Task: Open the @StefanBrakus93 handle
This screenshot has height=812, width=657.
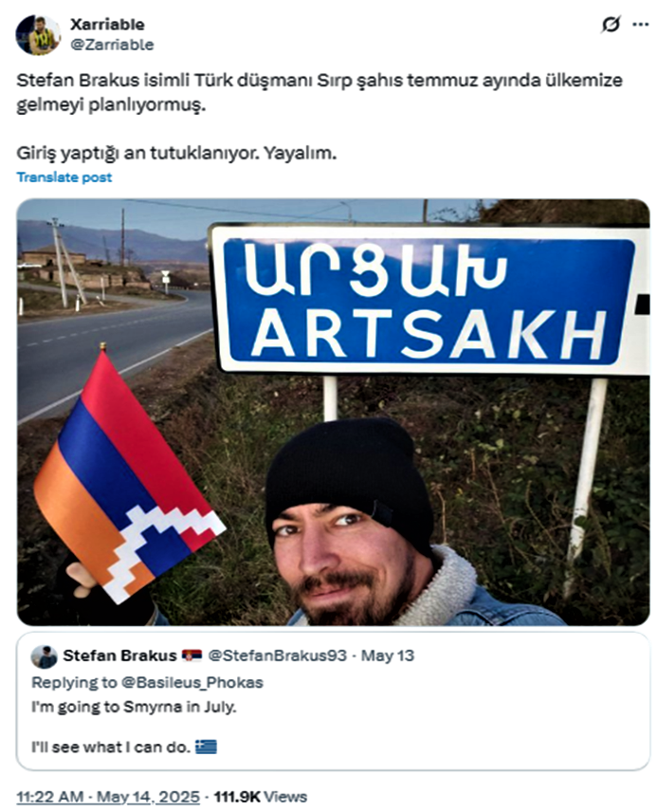Action: tap(277, 655)
